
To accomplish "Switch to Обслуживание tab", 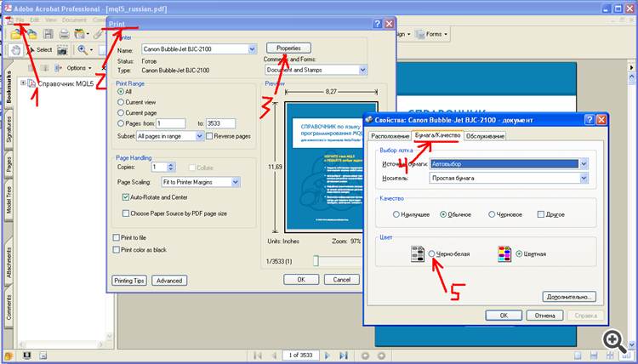I will tap(485, 136).
